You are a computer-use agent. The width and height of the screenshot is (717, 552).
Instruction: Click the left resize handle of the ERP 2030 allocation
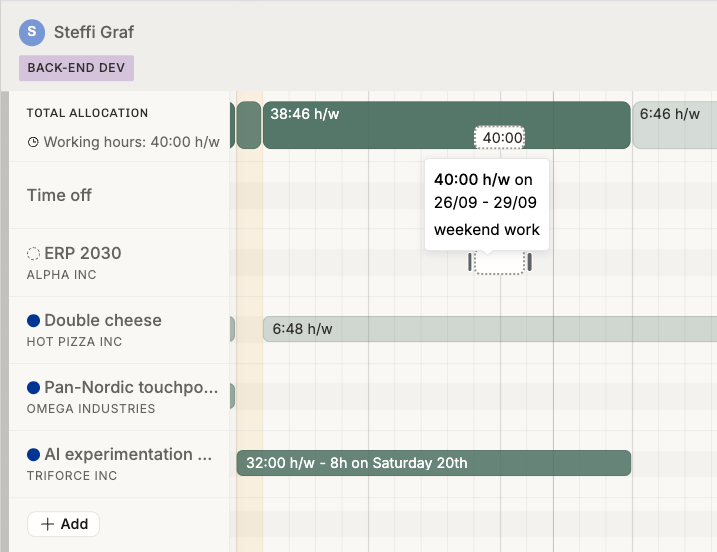click(x=470, y=262)
